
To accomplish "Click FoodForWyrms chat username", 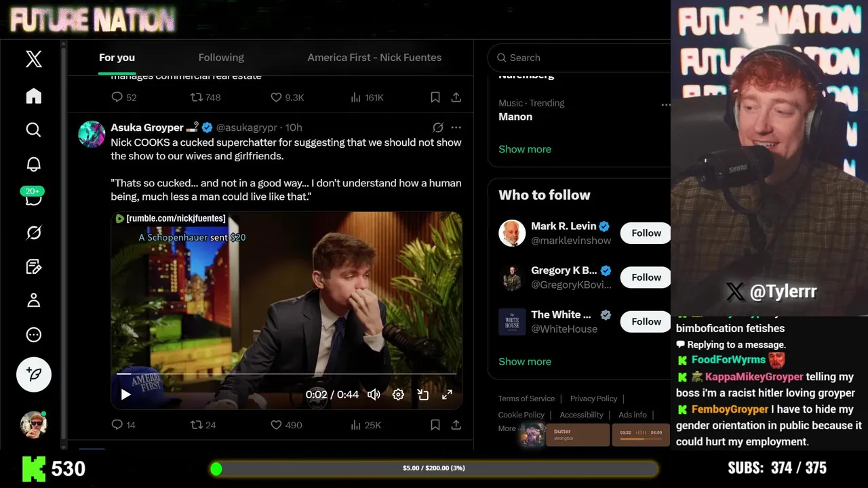I will (x=728, y=360).
